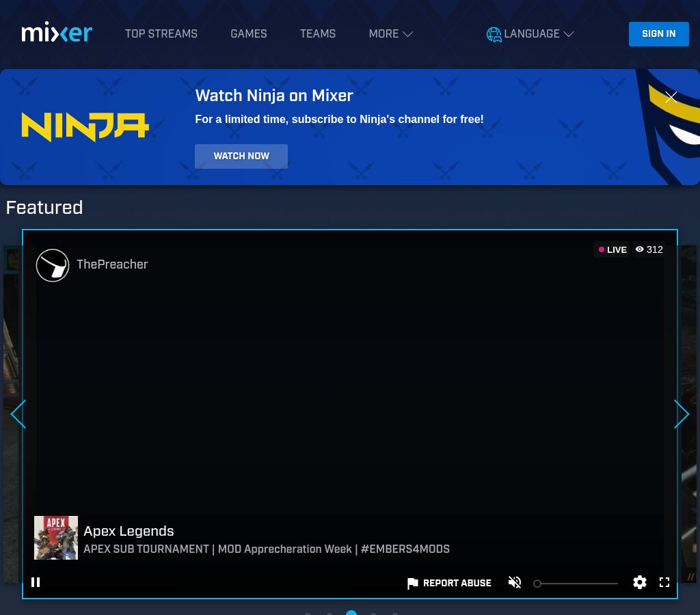Viewport: 700px width, 615px height.
Task: Show the previous featured stream
Action: pyautogui.click(x=18, y=414)
